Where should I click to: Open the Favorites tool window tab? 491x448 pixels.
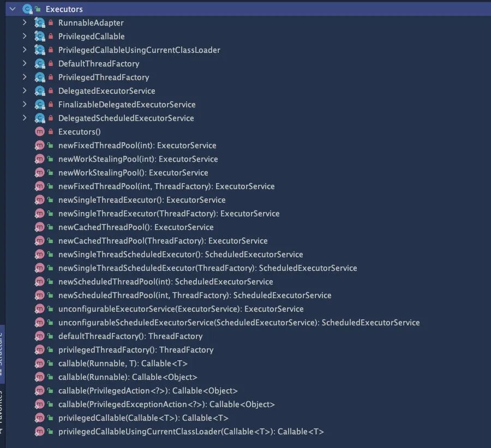click(2, 409)
